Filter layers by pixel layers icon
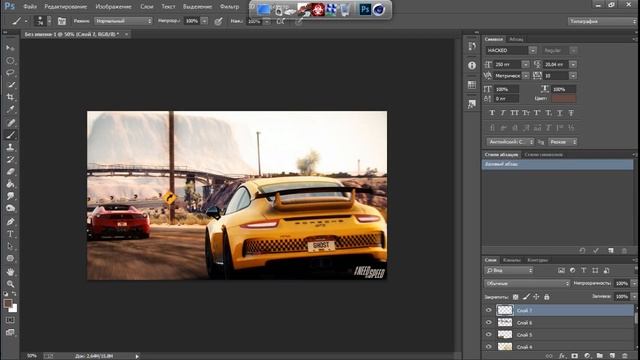The width and height of the screenshot is (640, 360). pyautogui.click(x=561, y=270)
